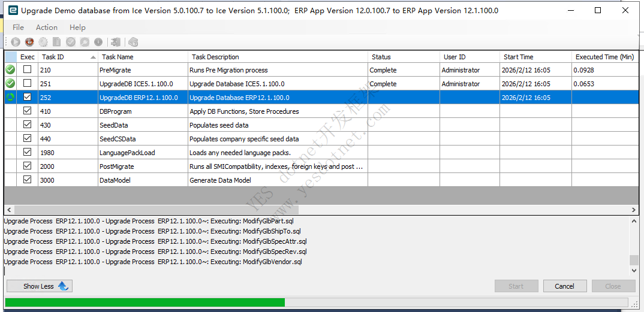The height and width of the screenshot is (312, 644).
Task: Click the log pane vertical scrollbar thumb
Action: click(x=634, y=260)
